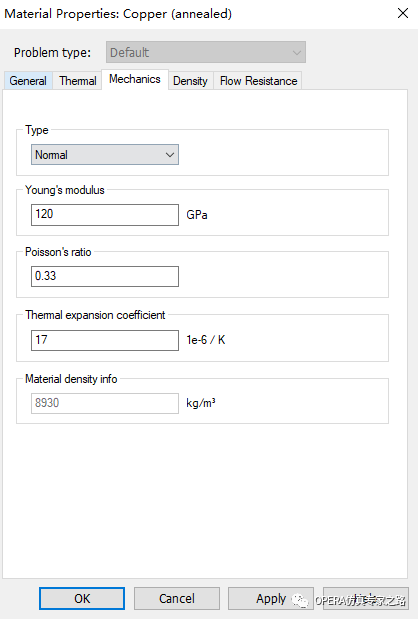Click the WeChat logo in the watermark
Viewport: 418px width, 619px height.
[x=300, y=600]
